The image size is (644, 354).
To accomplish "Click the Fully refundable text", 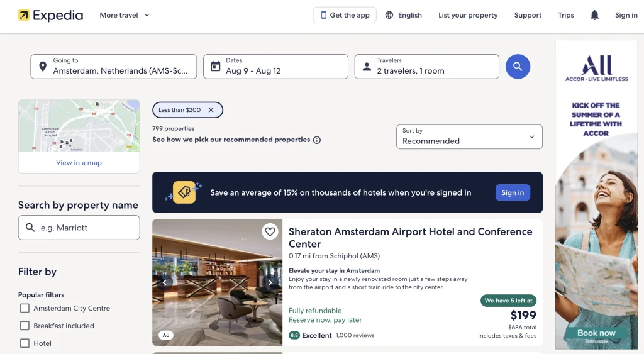I will (x=315, y=311).
